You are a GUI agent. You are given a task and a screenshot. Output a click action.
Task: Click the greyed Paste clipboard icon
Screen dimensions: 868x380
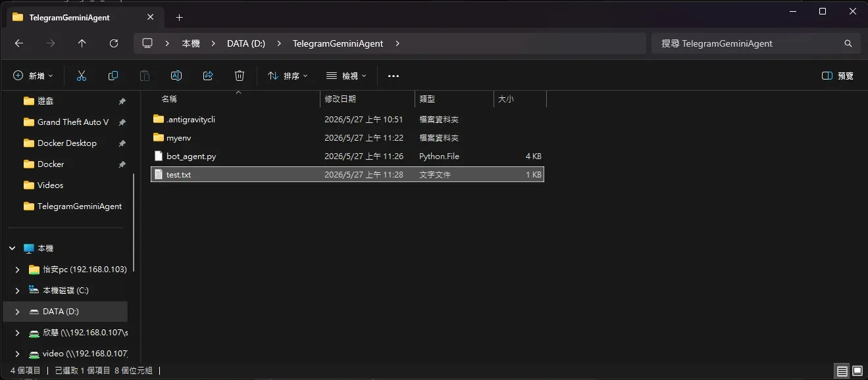click(145, 76)
